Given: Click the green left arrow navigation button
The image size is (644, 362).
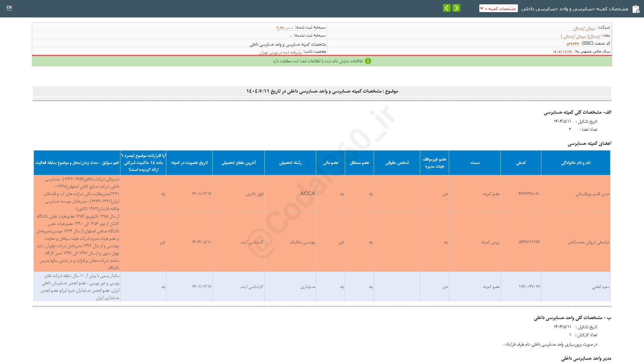Looking at the screenshot, I should (x=447, y=8).
